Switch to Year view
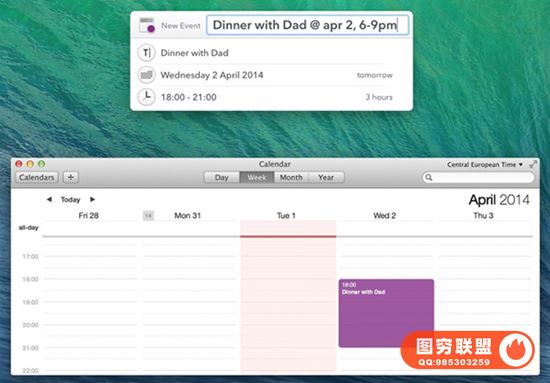Image resolution: width=550 pixels, height=383 pixels. pos(326,177)
